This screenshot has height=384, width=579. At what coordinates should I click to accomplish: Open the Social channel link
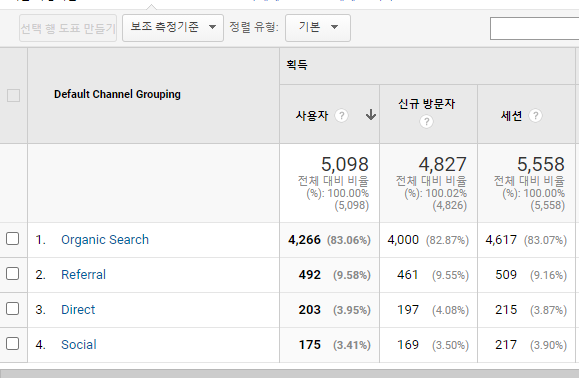tap(79, 344)
